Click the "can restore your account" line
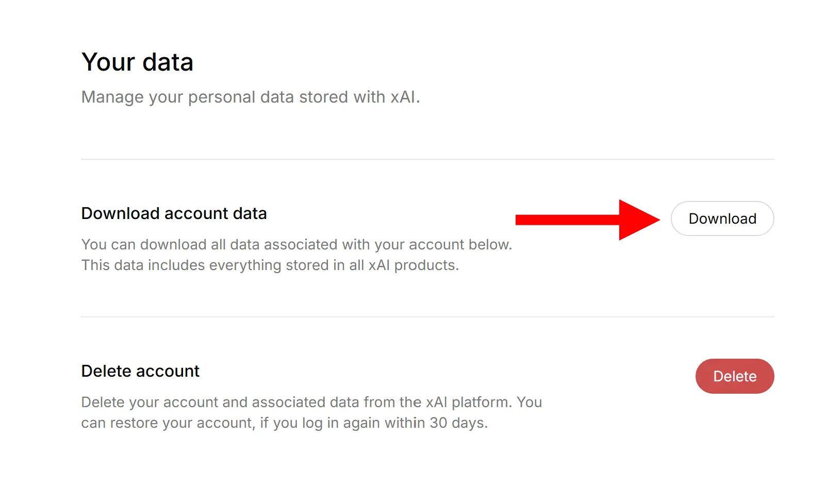The height and width of the screenshot is (504, 826). click(x=284, y=423)
